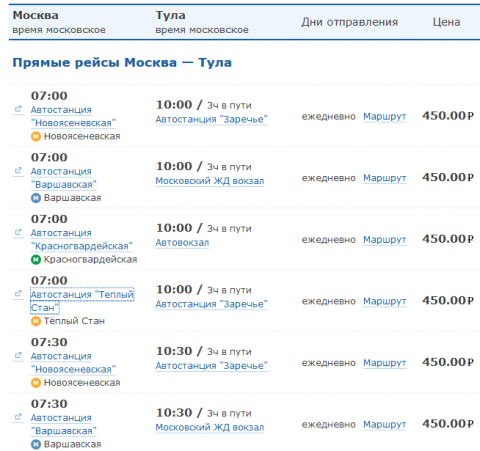Screen dimensions: 480x451
Task: Show Маршрут for the Красногвардейская trip
Action: [x=385, y=240]
